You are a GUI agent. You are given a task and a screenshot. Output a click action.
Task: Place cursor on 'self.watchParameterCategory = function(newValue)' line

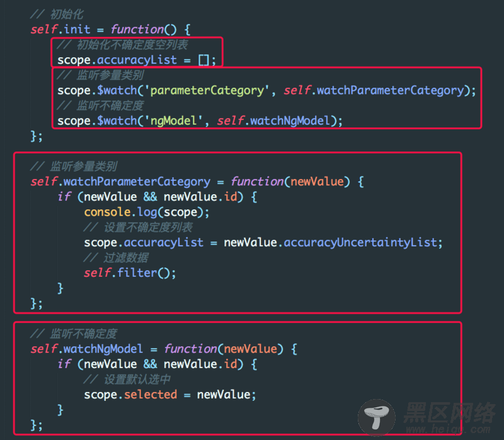[197, 182]
